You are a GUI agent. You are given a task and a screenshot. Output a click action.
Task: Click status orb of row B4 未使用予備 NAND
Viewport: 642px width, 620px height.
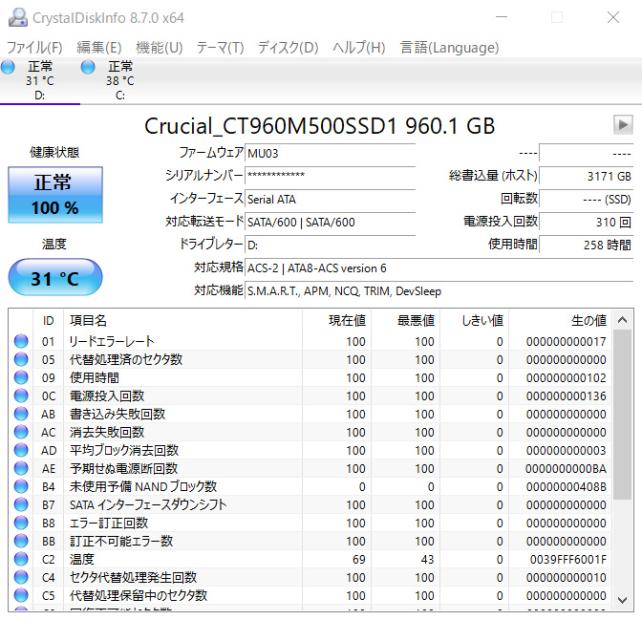point(21,486)
